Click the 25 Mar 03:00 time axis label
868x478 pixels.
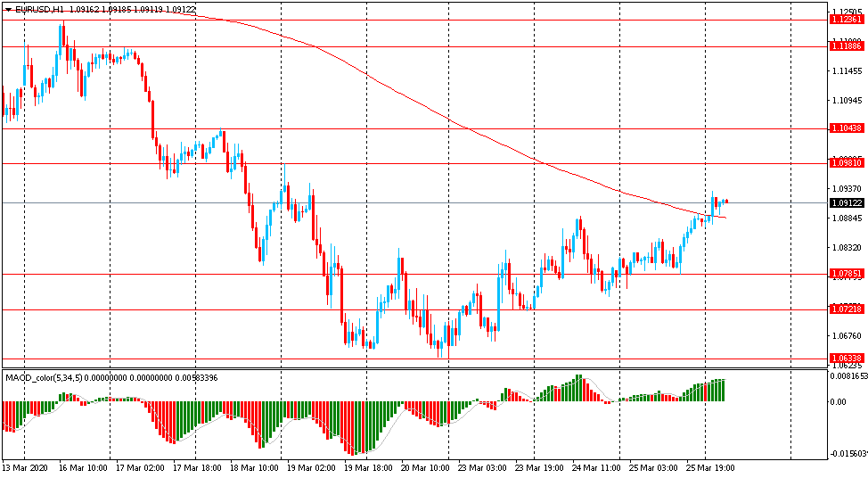653,468
